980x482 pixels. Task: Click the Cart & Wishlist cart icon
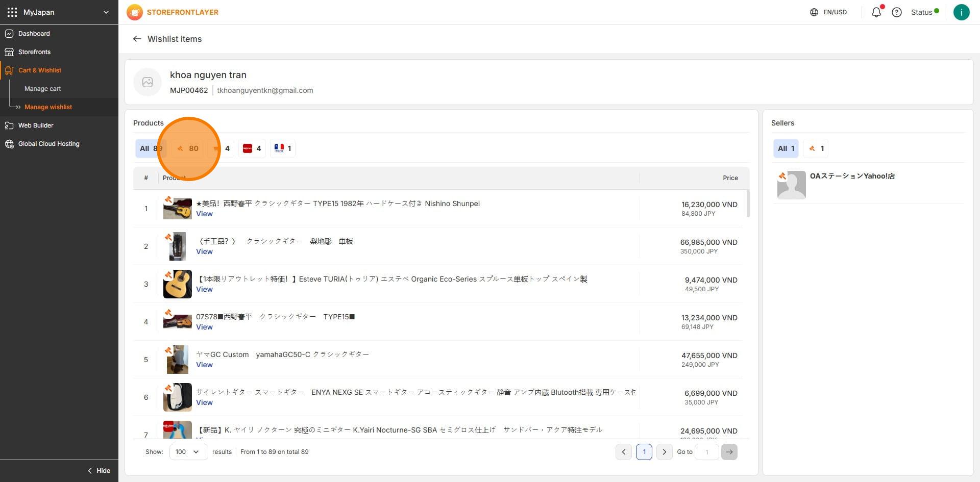point(9,70)
